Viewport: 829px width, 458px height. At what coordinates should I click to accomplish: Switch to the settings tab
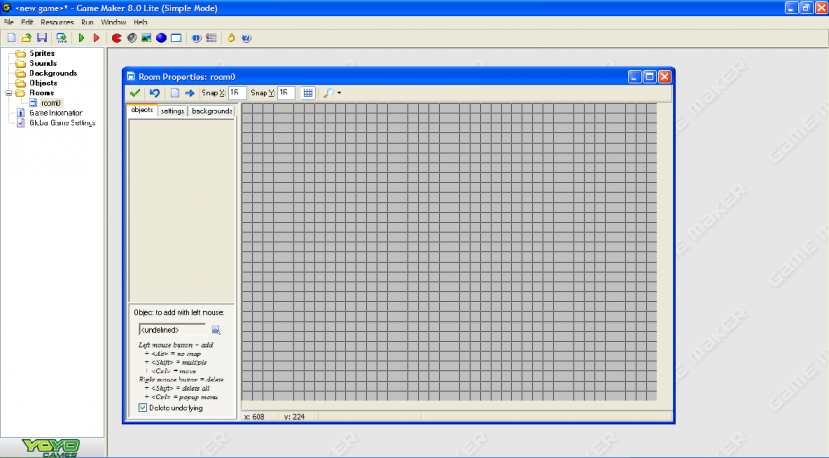click(172, 111)
